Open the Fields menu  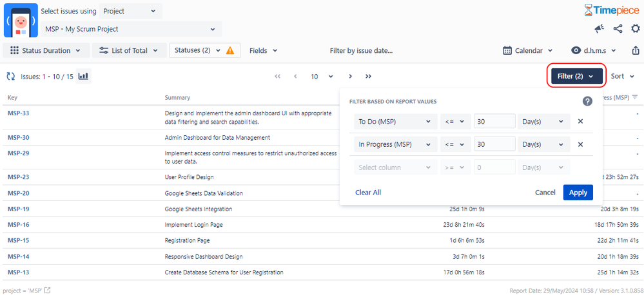point(263,50)
